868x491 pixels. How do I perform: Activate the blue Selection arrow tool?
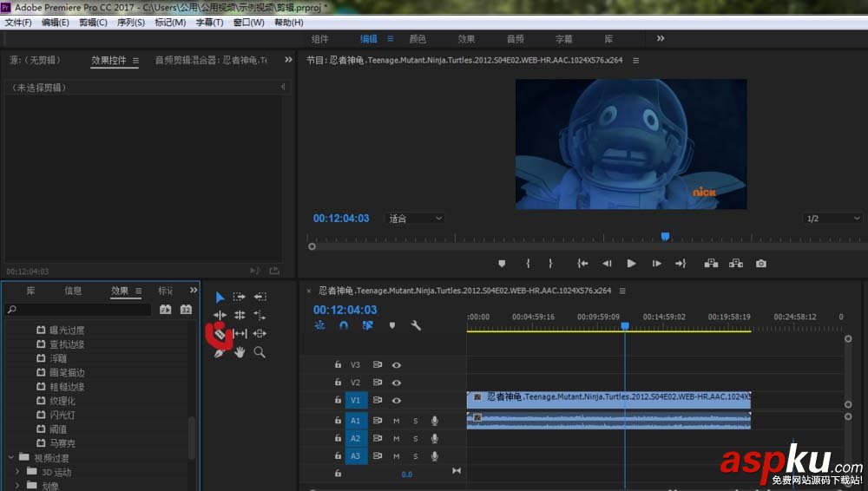click(220, 297)
